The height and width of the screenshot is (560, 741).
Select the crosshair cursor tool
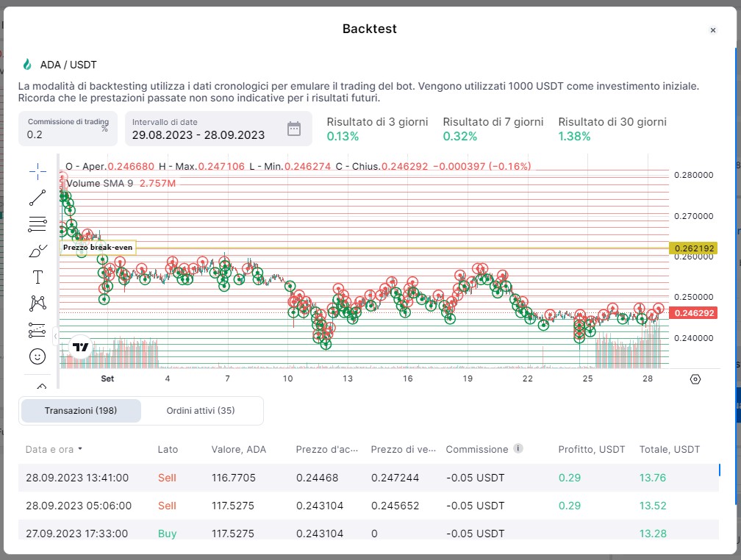tap(37, 171)
